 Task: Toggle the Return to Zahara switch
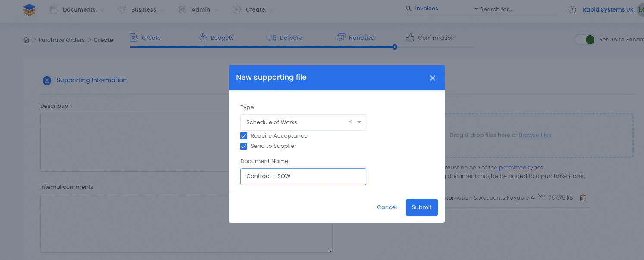point(585,40)
